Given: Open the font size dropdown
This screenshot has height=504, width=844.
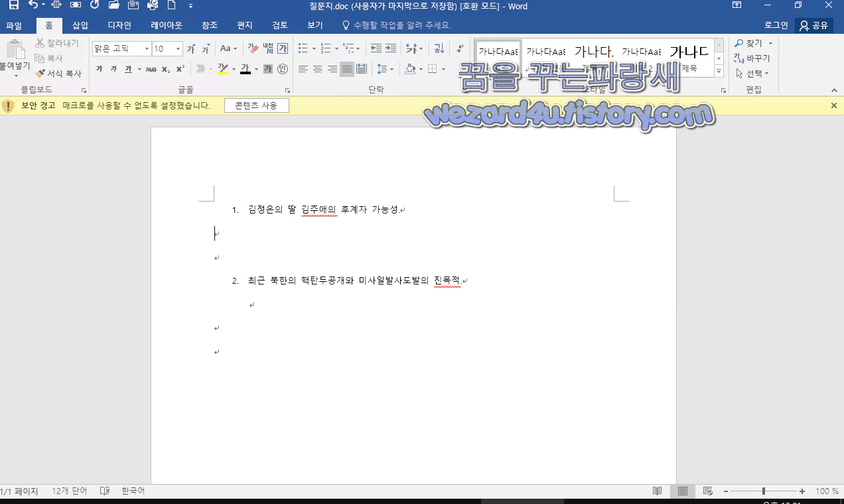Looking at the screenshot, I should [x=176, y=48].
